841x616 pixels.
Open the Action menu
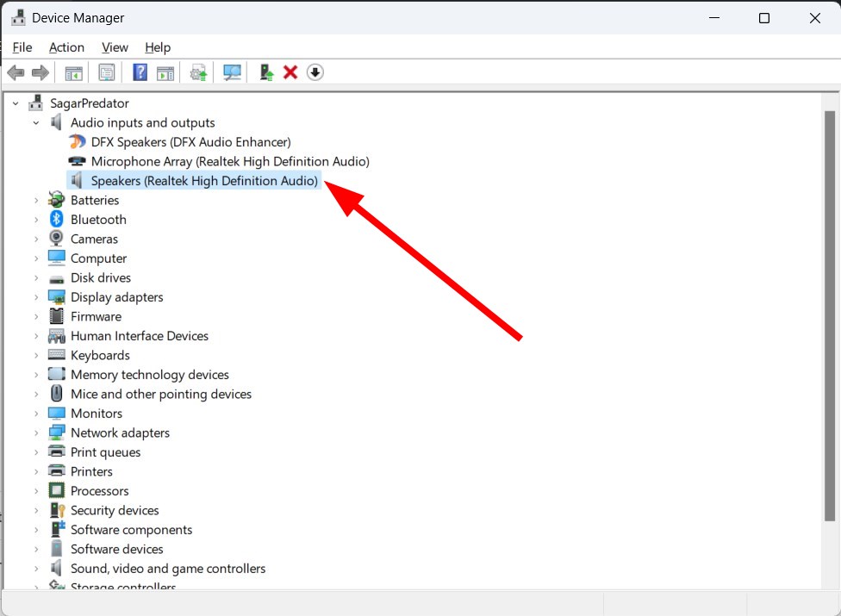point(66,47)
